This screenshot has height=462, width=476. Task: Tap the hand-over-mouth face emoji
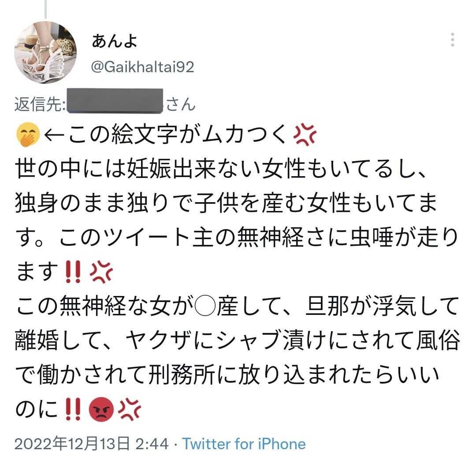click(28, 134)
